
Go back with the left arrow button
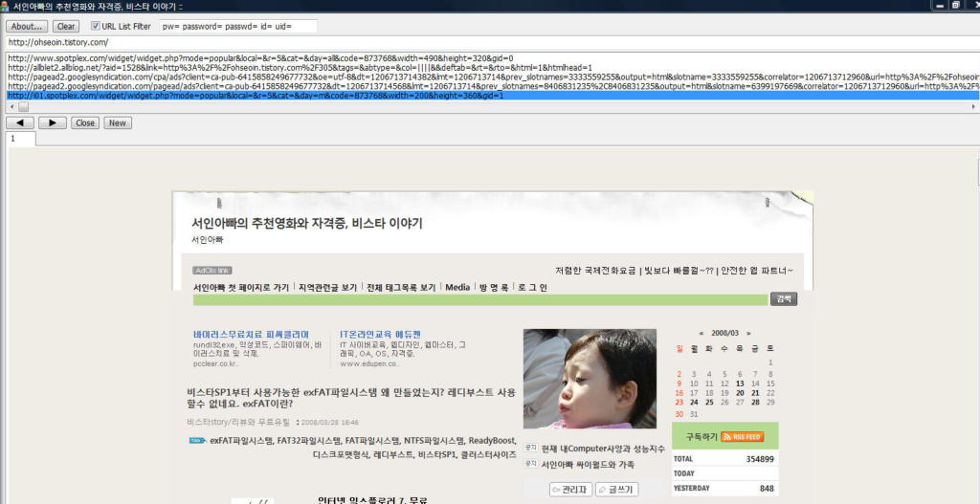pos(20,123)
